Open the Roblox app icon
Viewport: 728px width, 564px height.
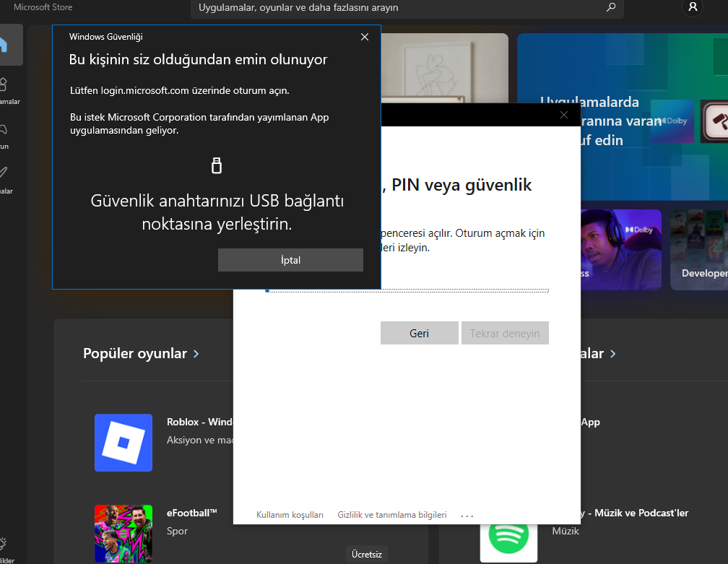point(123,443)
